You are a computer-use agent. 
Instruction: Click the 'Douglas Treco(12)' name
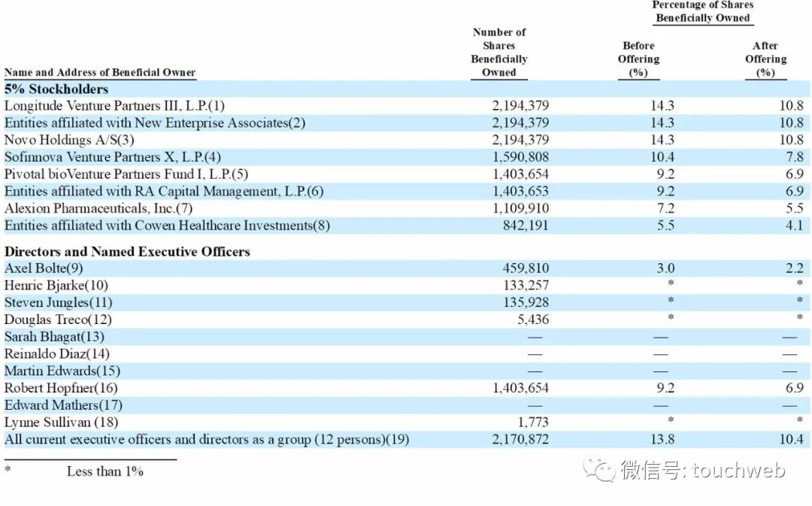(x=58, y=320)
